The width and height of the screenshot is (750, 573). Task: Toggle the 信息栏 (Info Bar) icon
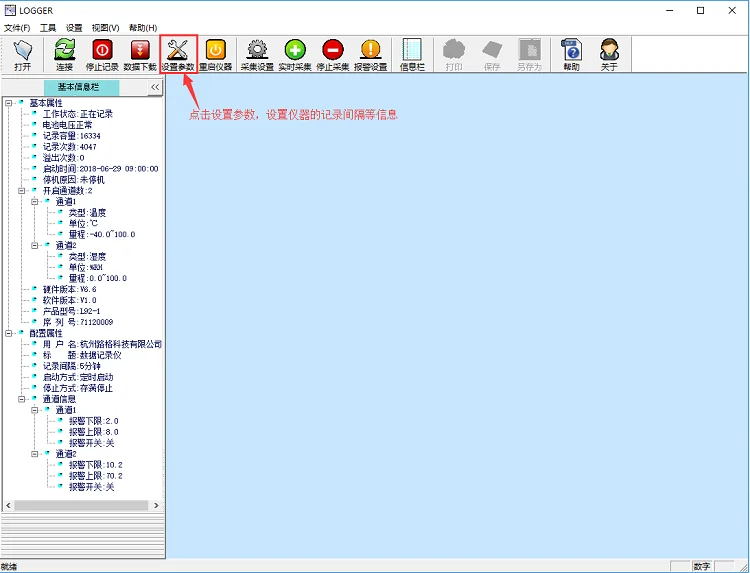(x=412, y=55)
